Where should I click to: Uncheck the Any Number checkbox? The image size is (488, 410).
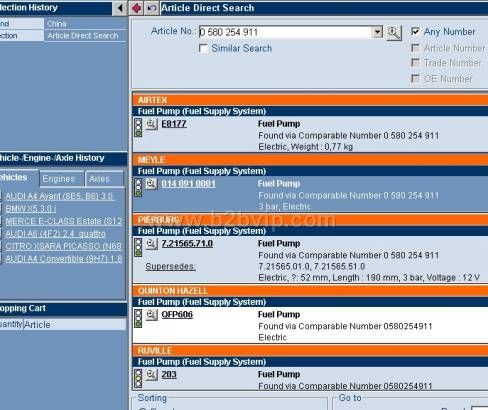(415, 32)
